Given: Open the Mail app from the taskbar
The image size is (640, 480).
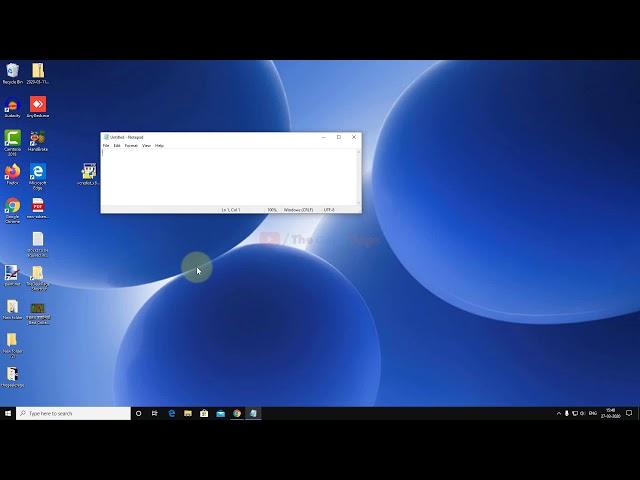Looking at the screenshot, I should click(x=220, y=413).
